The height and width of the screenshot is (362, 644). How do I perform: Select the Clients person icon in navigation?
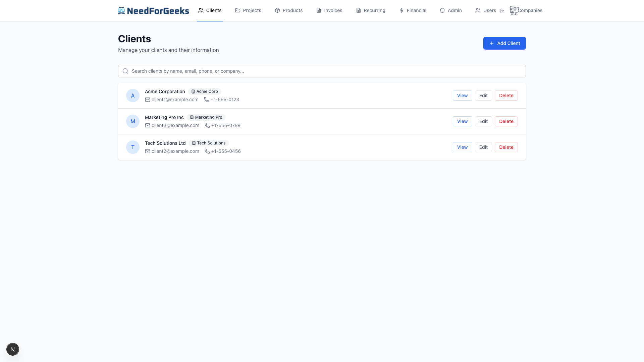point(201,10)
